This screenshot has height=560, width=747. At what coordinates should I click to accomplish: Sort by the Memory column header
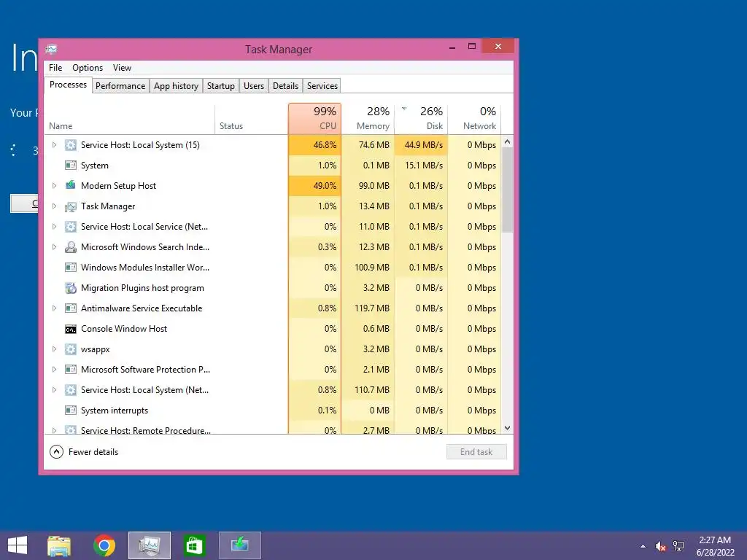click(368, 119)
